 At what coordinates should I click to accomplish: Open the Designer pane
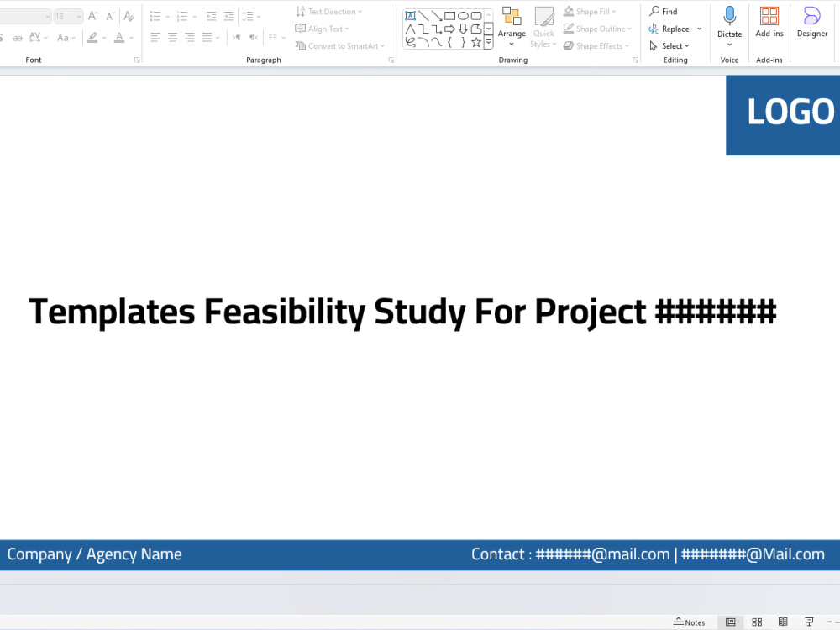coord(812,23)
